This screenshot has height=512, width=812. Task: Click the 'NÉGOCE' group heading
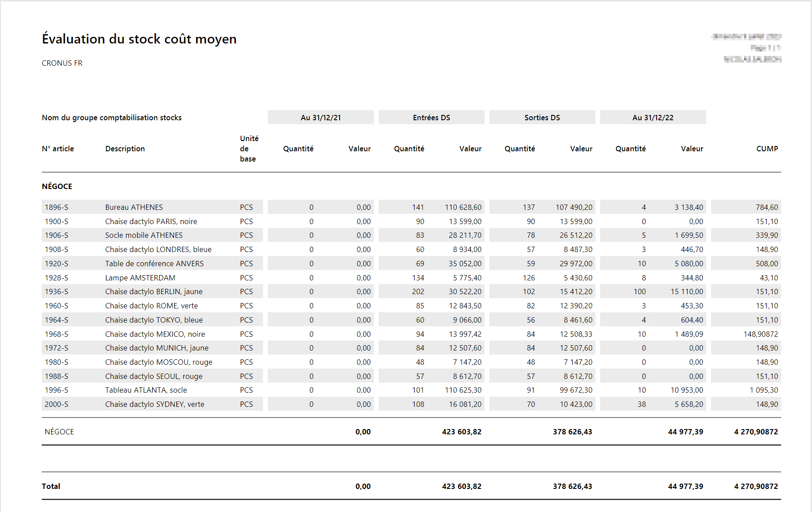(57, 186)
